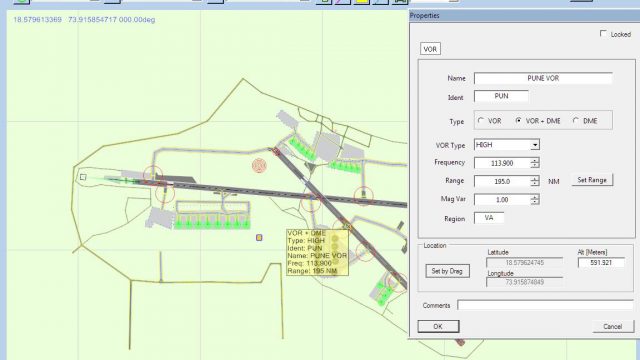Cancel the Properties dialog

coord(613,326)
